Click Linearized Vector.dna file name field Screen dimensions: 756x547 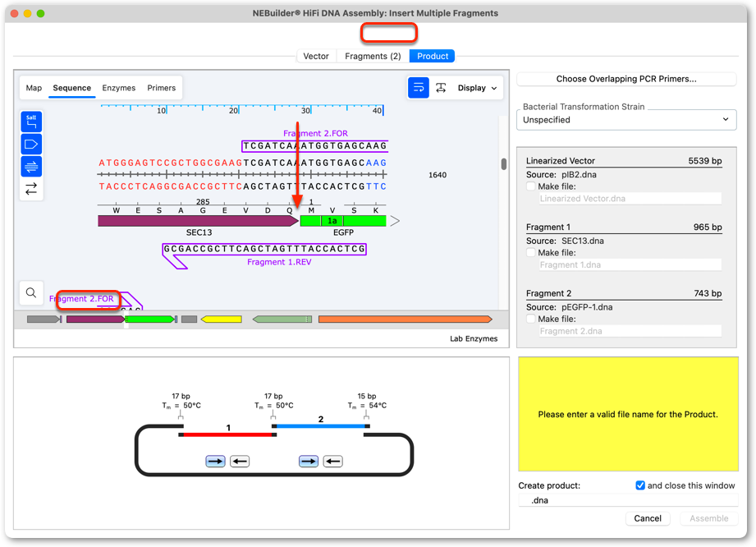coord(630,198)
